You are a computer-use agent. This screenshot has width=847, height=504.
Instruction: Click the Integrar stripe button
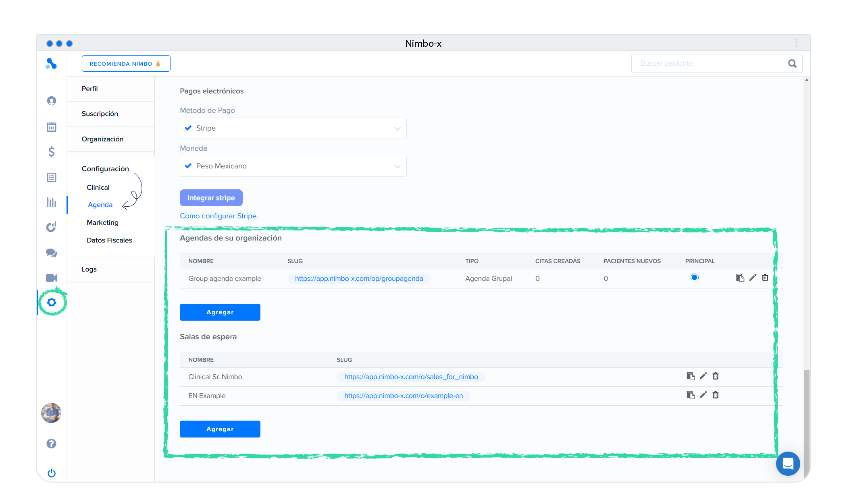pyautogui.click(x=211, y=198)
